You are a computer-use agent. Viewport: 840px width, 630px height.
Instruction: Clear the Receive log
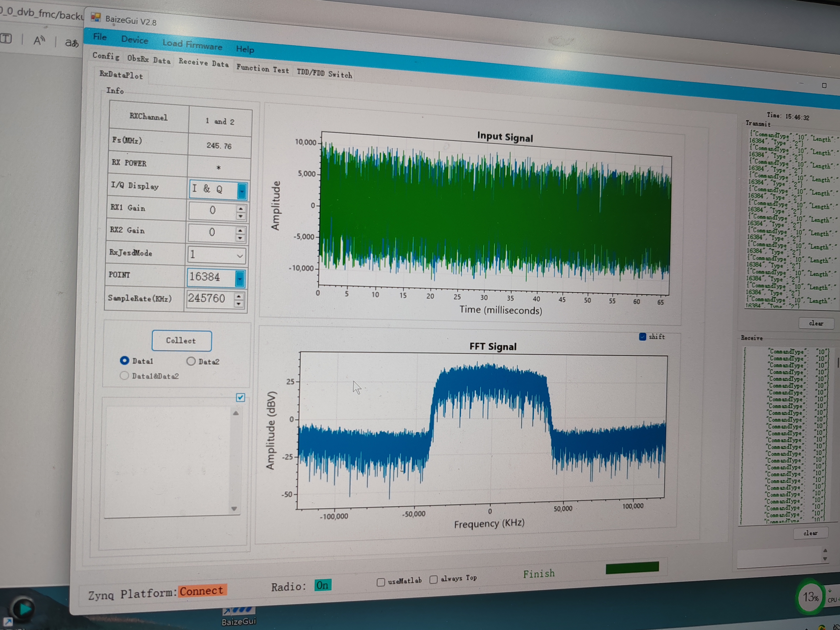click(810, 533)
